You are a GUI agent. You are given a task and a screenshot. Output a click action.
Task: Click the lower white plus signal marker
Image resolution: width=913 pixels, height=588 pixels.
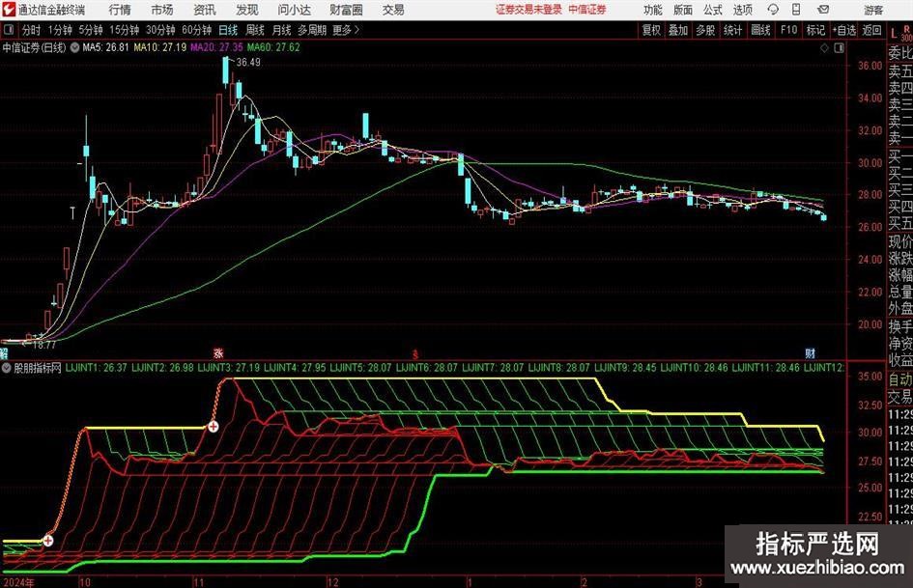pos(47,541)
